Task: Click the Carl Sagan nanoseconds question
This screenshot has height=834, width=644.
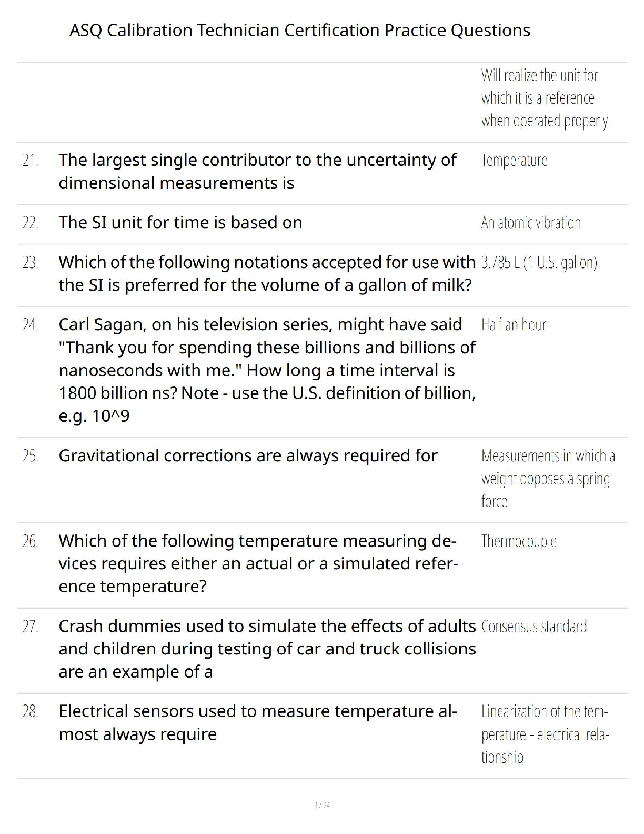Action: (267, 370)
